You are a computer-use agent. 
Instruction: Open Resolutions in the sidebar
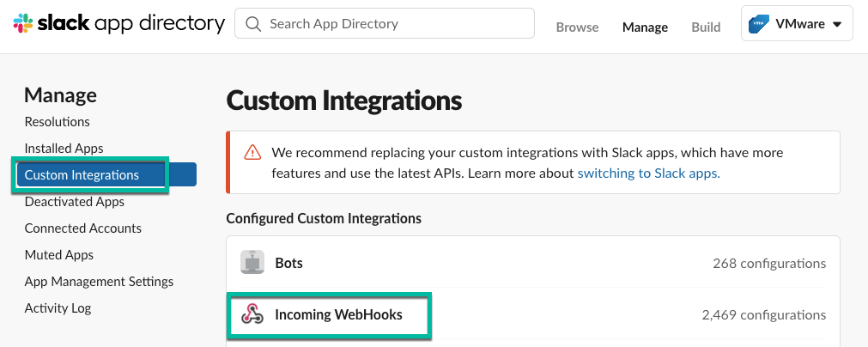[58, 122]
